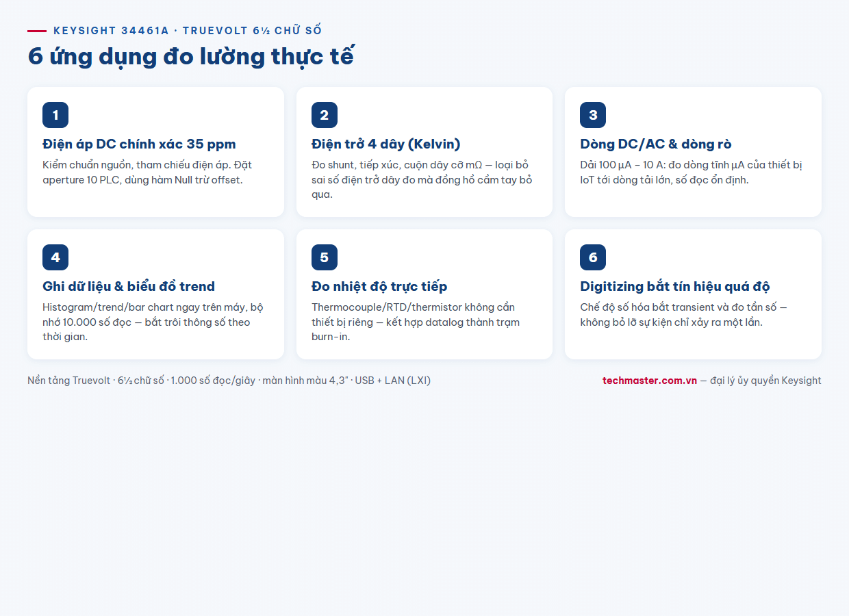Click the "đại lý ủy quyền Keysight" text
849x616 pixels.
click(765, 381)
